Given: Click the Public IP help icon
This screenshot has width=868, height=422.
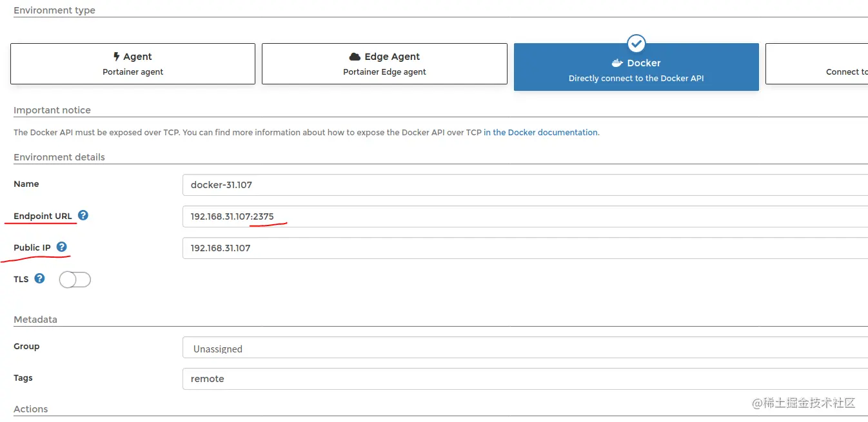Looking at the screenshot, I should (62, 247).
